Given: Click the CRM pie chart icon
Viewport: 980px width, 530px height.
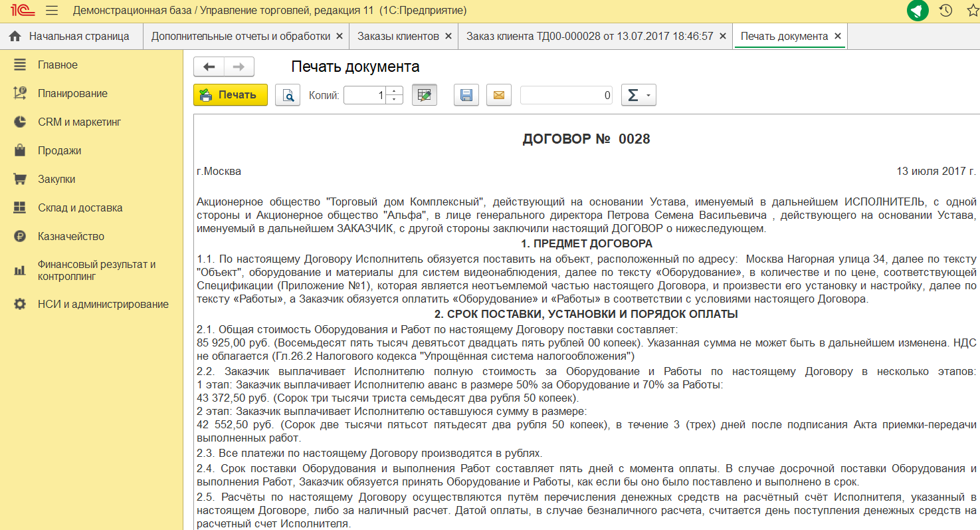Looking at the screenshot, I should (20, 122).
